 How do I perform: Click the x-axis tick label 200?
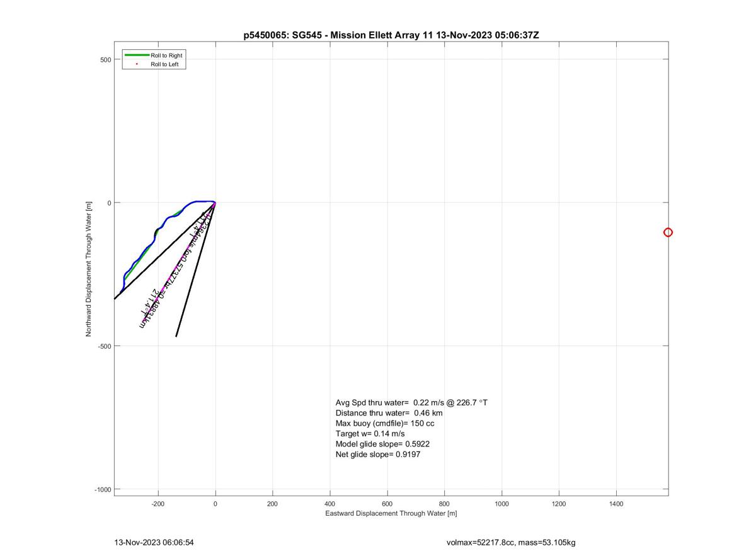pos(273,504)
